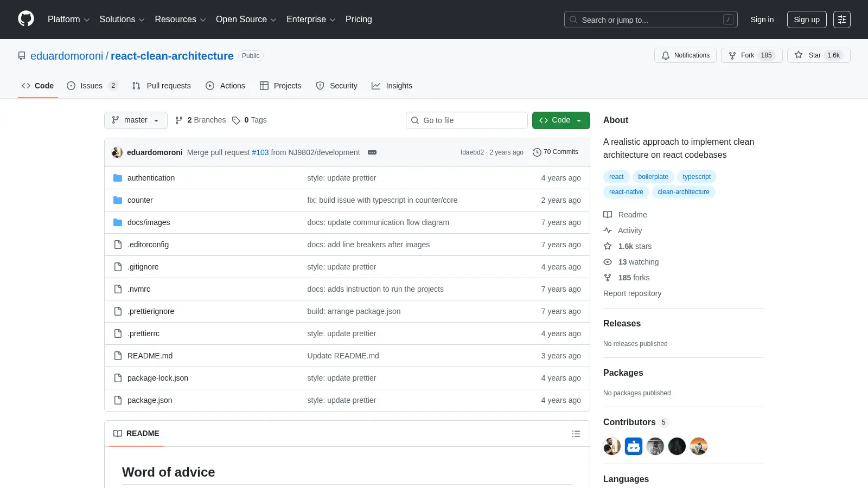Open the master branch dropdown
The image size is (868, 488).
click(136, 120)
